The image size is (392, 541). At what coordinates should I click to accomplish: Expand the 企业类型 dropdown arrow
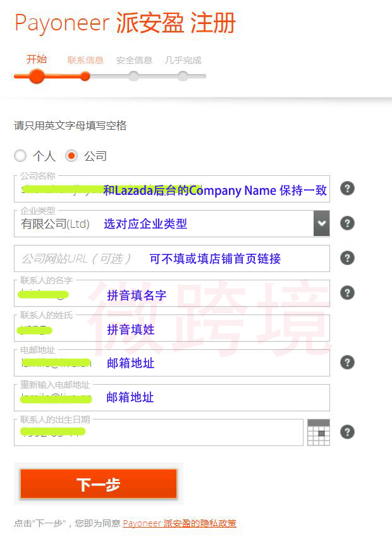(321, 223)
